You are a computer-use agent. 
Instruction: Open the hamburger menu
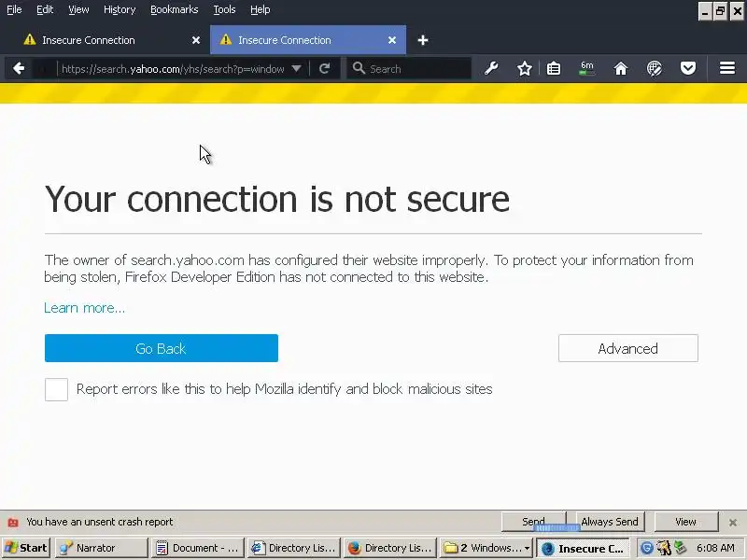point(727,68)
